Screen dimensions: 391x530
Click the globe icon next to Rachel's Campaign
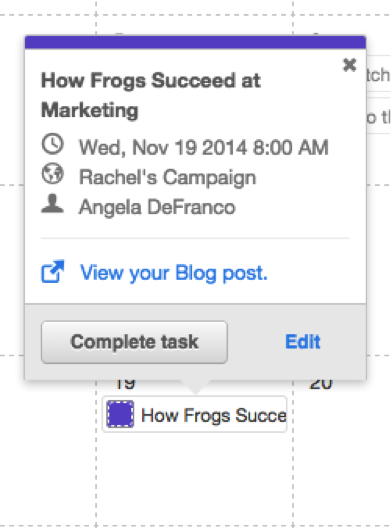[x=52, y=173]
